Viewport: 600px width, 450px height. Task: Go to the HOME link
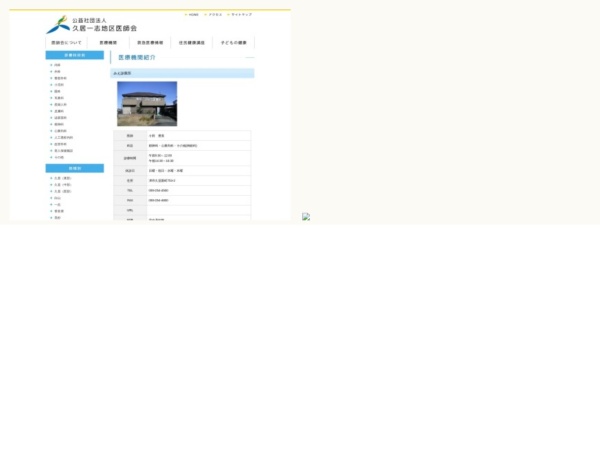point(194,15)
